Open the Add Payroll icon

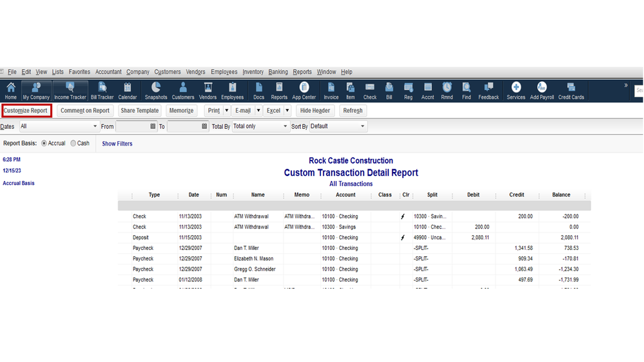(x=542, y=91)
